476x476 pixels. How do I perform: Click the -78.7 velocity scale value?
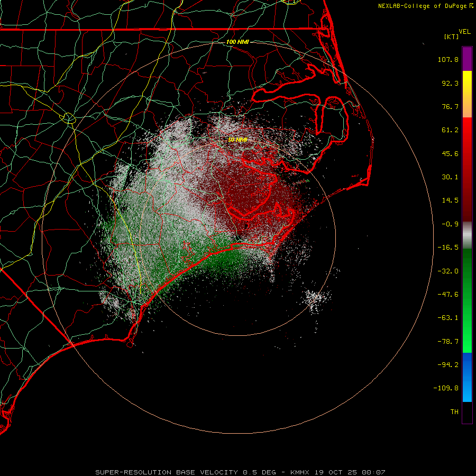click(448, 342)
